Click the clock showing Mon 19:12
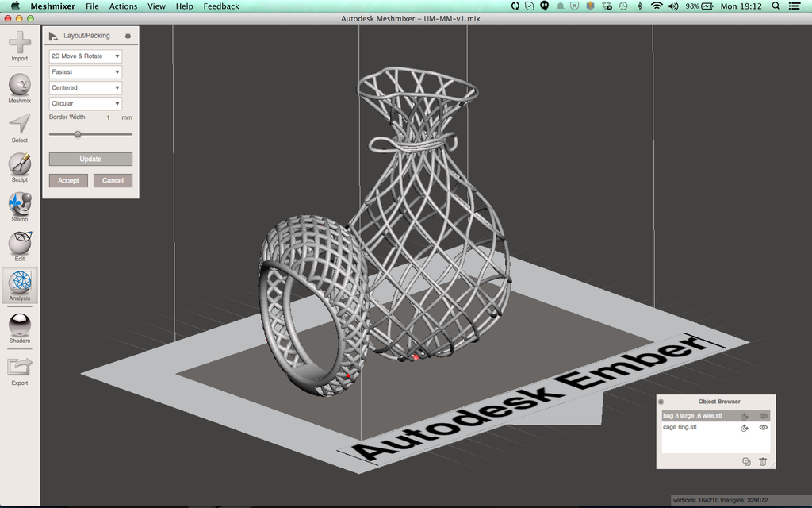The width and height of the screenshot is (812, 508). click(x=741, y=6)
